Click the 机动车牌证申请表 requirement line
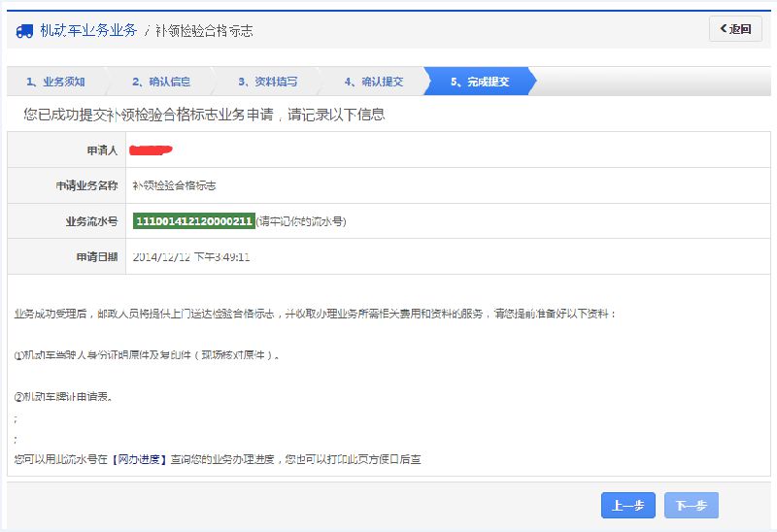 tap(64, 396)
